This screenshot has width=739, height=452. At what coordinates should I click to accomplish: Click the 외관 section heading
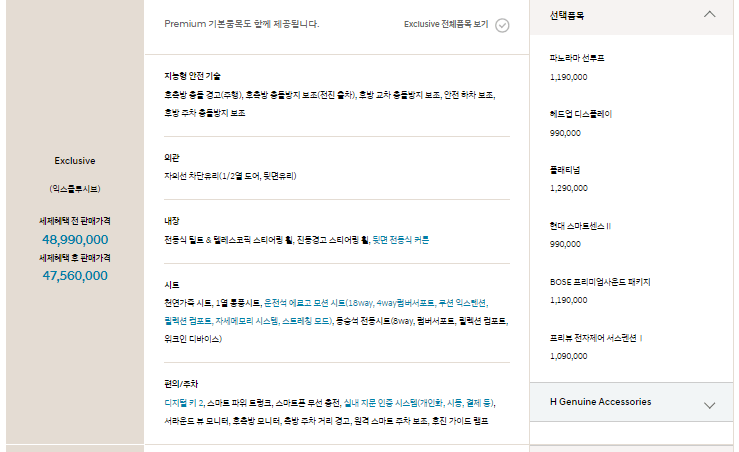click(172, 158)
